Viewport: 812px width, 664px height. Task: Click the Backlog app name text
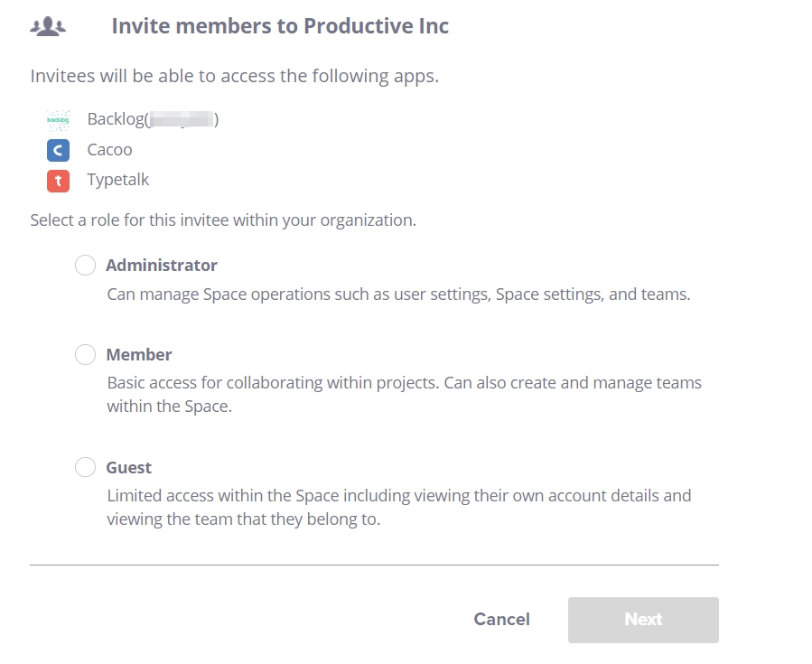click(153, 119)
